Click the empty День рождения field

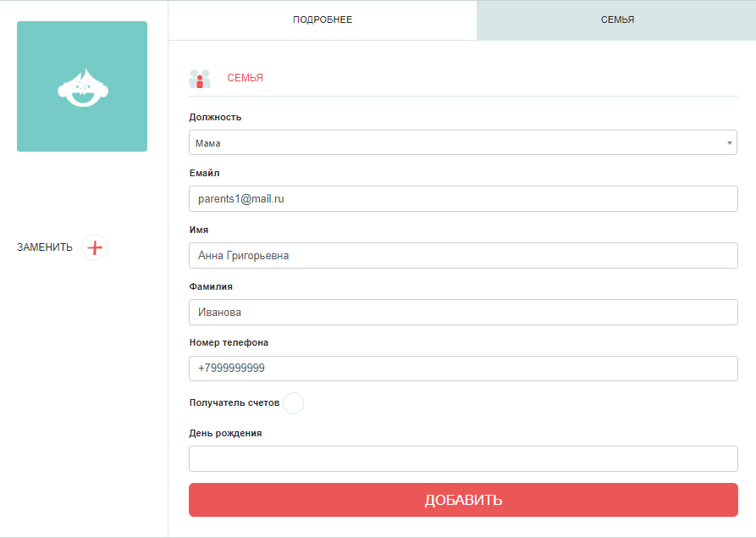click(x=463, y=458)
